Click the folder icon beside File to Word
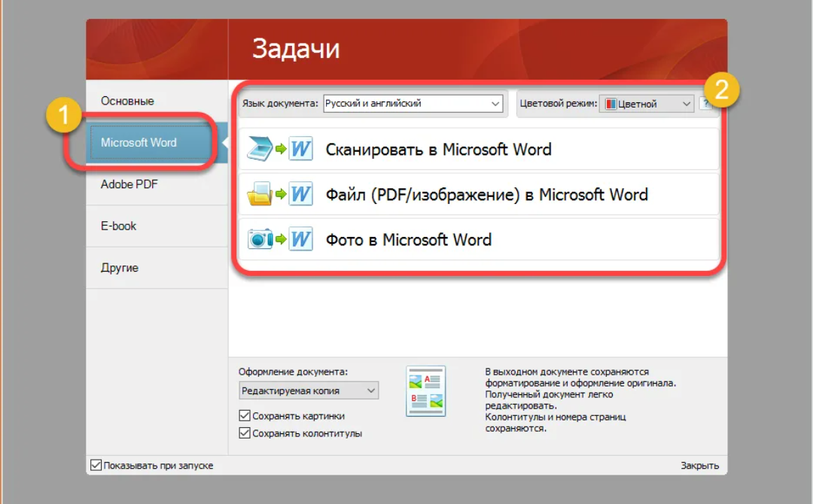 click(259, 194)
